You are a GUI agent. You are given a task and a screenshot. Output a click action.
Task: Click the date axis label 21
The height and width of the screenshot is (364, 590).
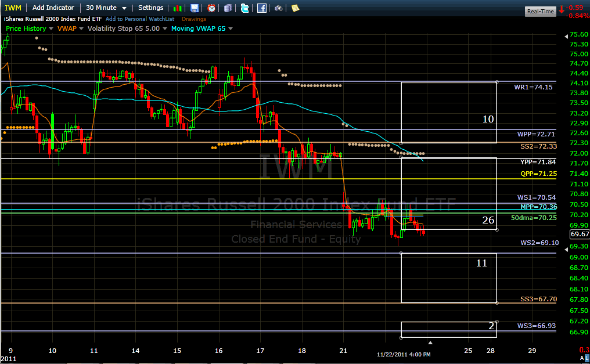coord(343,351)
